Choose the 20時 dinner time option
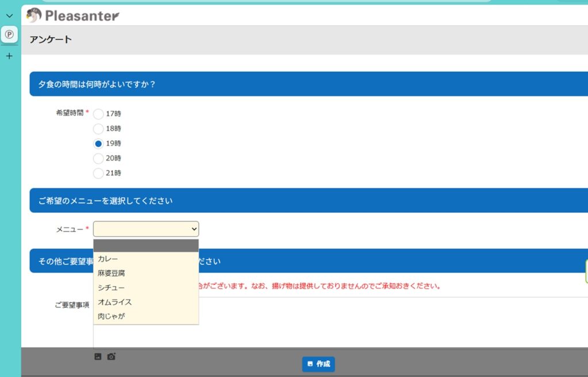Image resolution: width=588 pixels, height=377 pixels. (98, 158)
